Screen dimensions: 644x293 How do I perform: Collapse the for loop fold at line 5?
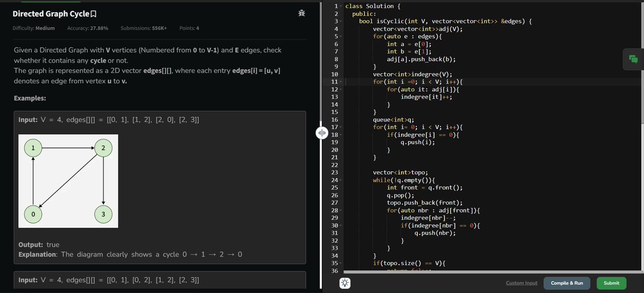(x=341, y=37)
